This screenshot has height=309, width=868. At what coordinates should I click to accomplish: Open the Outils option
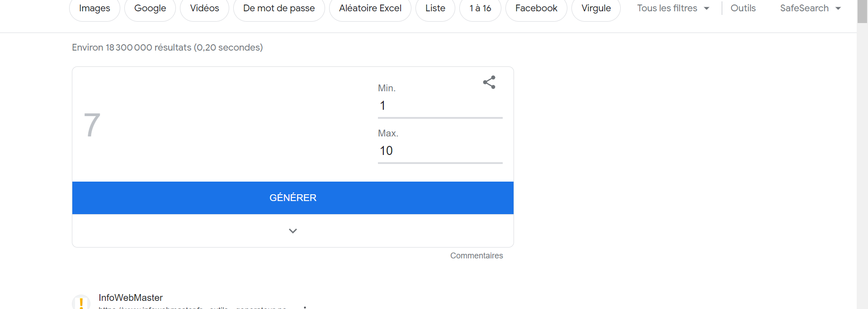(743, 8)
